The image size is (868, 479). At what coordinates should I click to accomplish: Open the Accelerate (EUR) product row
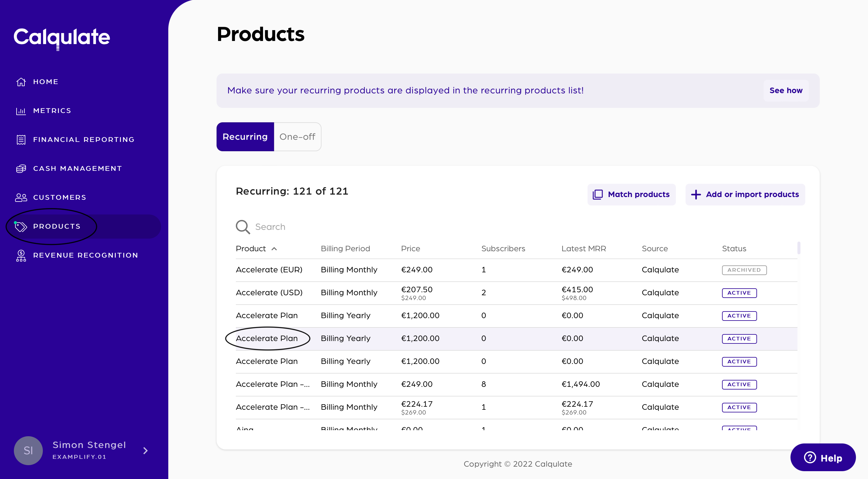click(269, 270)
